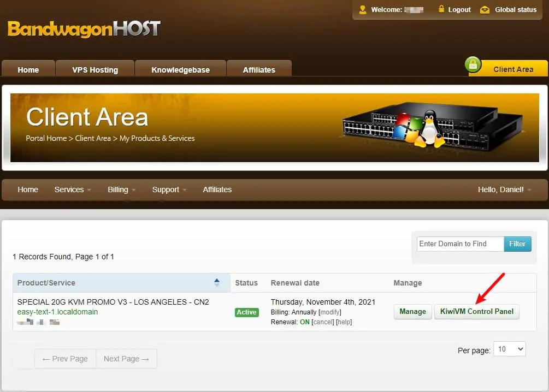Open the KiwiVM Control Panel
Screen dimensions: 549x392
[x=476, y=312]
